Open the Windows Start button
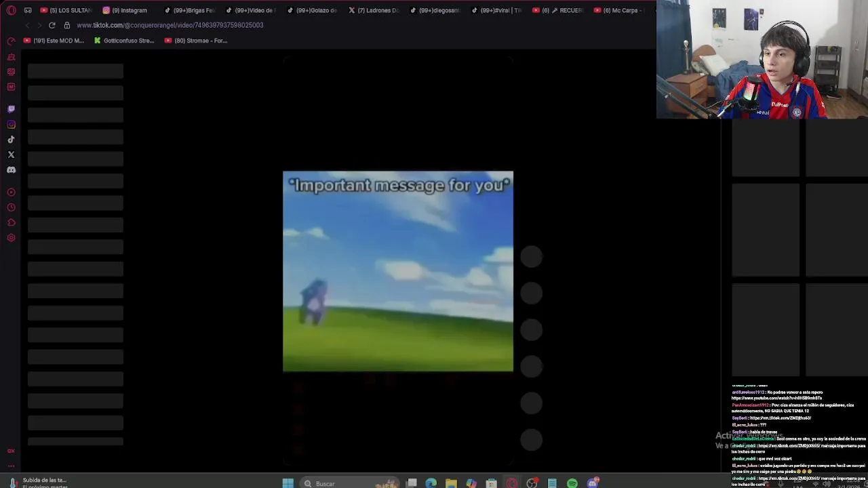868x488 pixels. pos(288,483)
